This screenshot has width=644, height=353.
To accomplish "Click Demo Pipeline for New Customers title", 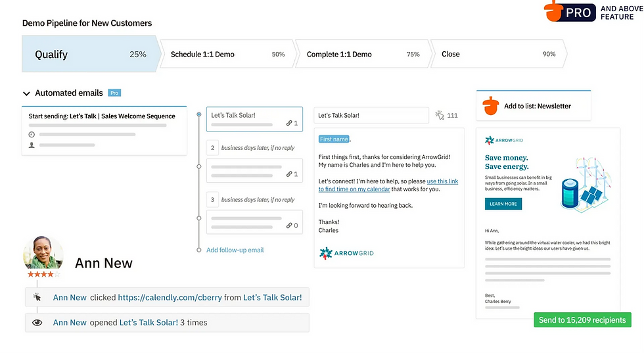I will [x=87, y=23].
